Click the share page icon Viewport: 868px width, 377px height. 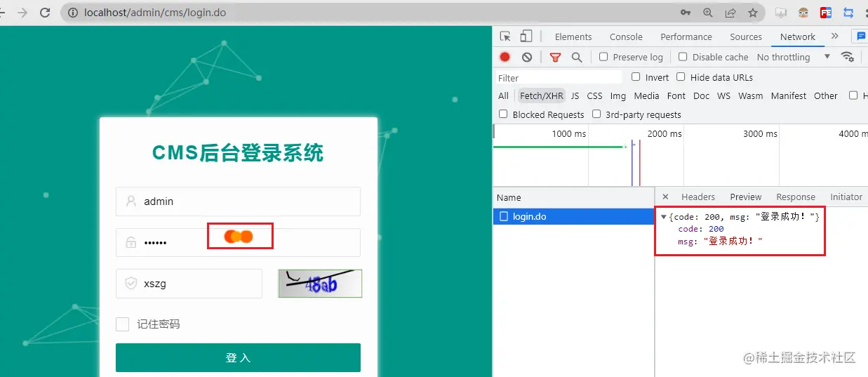[x=730, y=13]
